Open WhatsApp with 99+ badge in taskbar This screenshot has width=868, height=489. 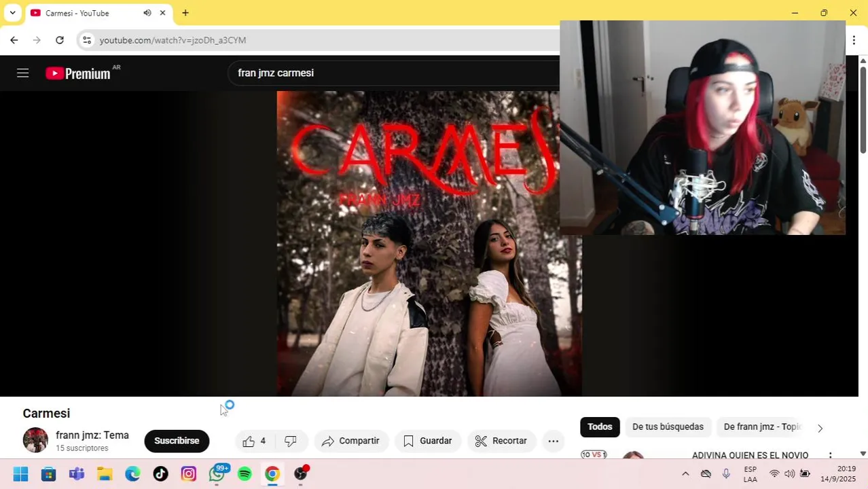click(217, 473)
